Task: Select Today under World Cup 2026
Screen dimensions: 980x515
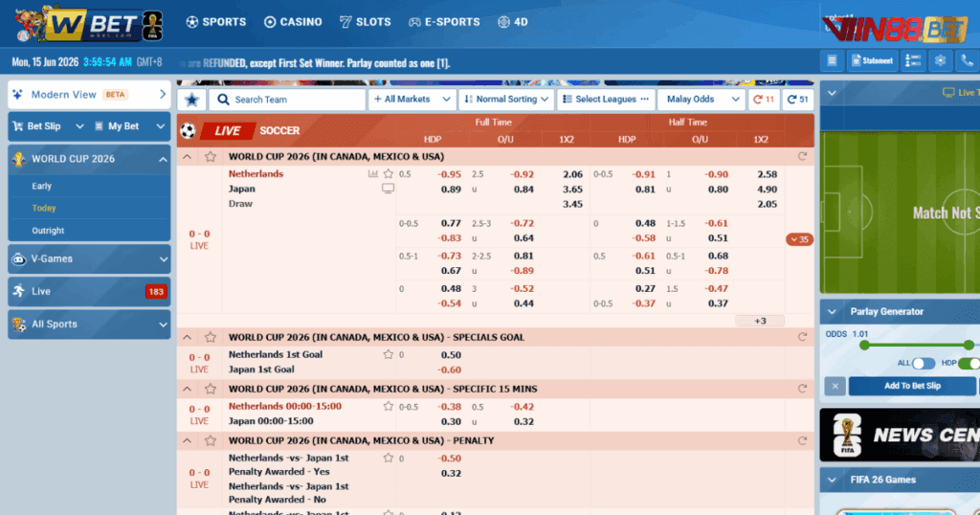Action: 44,208
